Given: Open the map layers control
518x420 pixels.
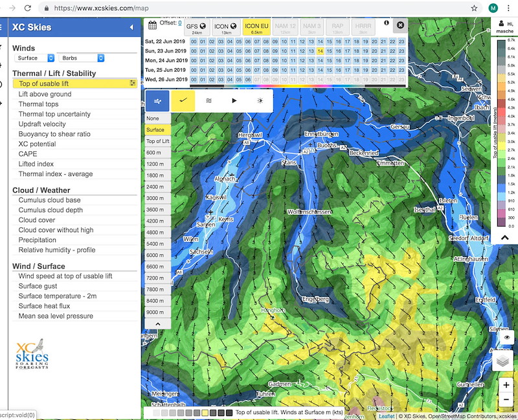Looking at the screenshot, I should 502,361.
